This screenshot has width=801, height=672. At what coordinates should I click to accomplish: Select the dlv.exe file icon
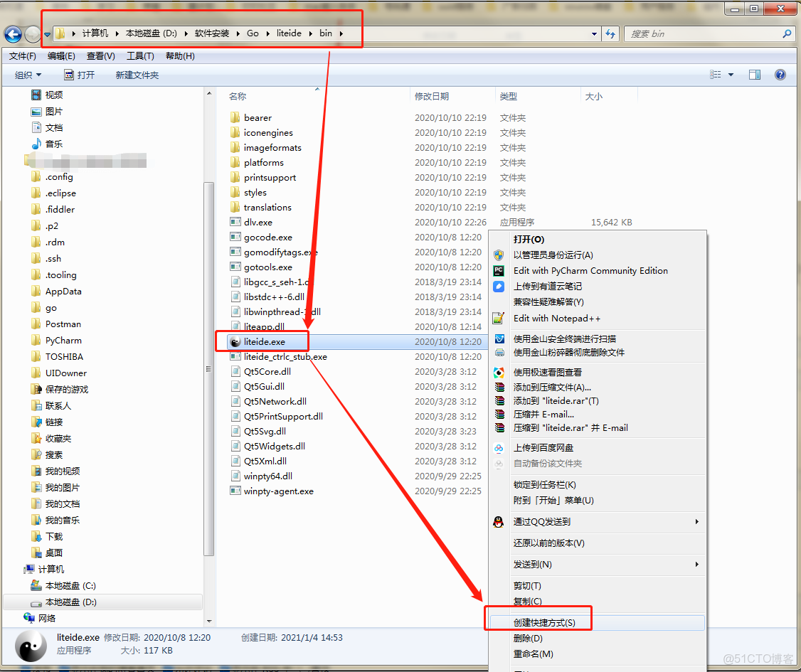point(235,222)
